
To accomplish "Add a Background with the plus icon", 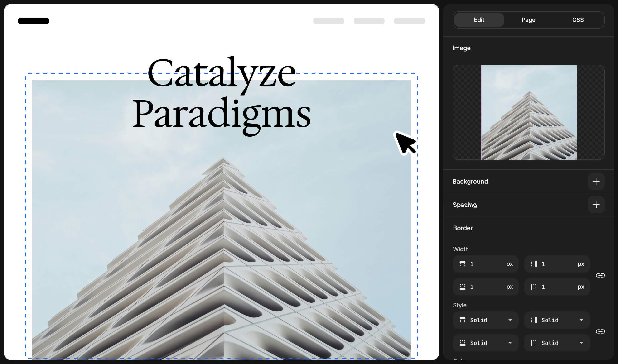I will coord(596,182).
